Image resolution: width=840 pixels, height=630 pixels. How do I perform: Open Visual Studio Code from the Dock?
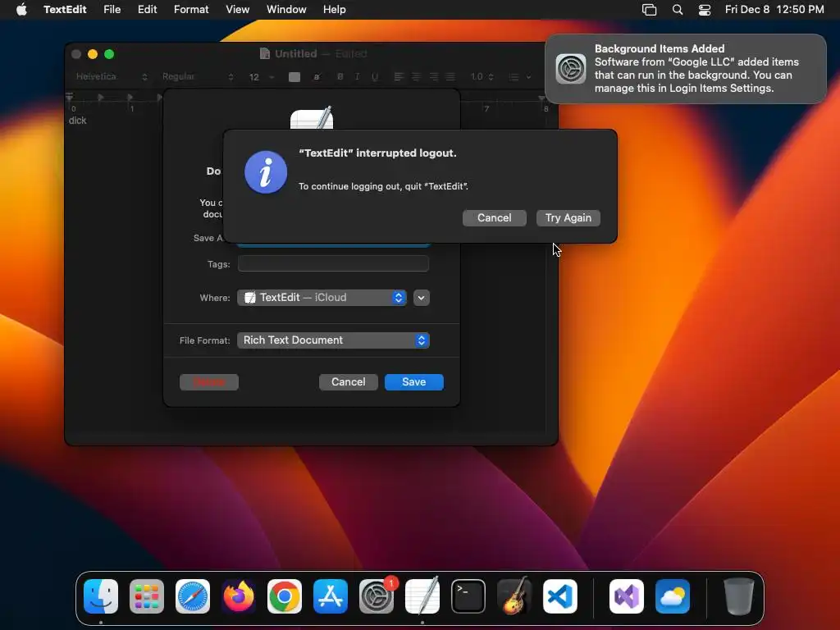click(x=559, y=596)
